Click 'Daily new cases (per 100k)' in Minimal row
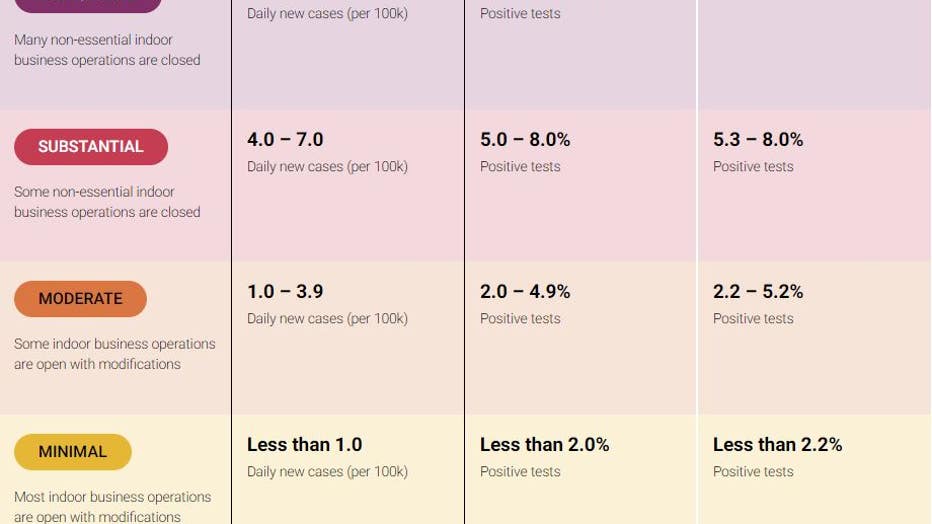Screen dimensions: 932x524 click(328, 472)
